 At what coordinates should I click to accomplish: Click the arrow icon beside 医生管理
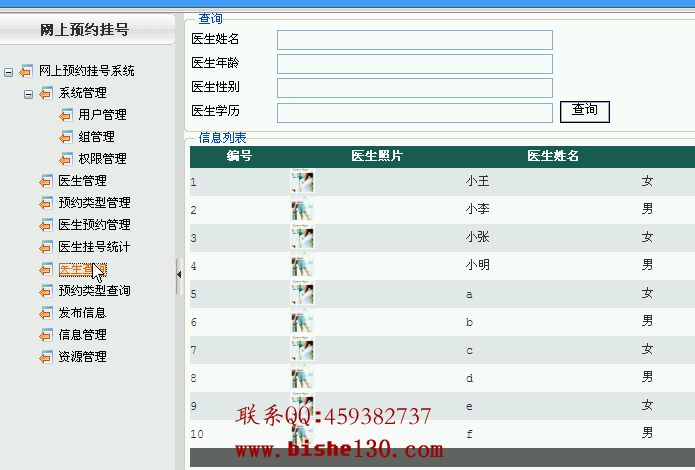pos(45,181)
